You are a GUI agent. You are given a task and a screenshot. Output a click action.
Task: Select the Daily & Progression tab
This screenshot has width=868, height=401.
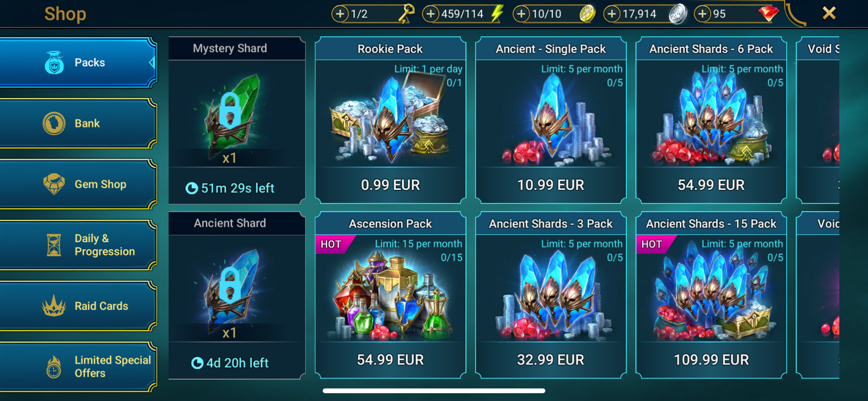click(x=77, y=245)
